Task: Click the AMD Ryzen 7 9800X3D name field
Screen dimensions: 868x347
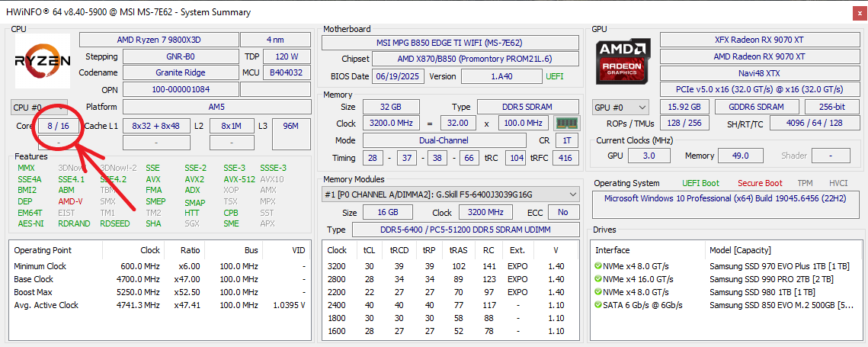Action: coord(158,40)
